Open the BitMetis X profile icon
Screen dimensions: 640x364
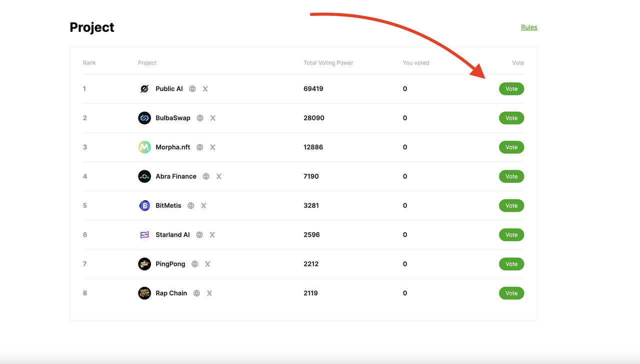click(203, 206)
